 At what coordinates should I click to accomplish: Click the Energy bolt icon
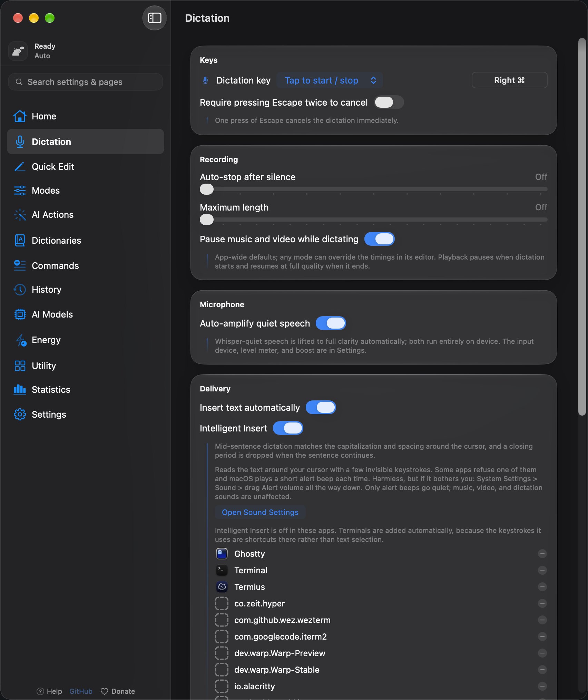21,340
